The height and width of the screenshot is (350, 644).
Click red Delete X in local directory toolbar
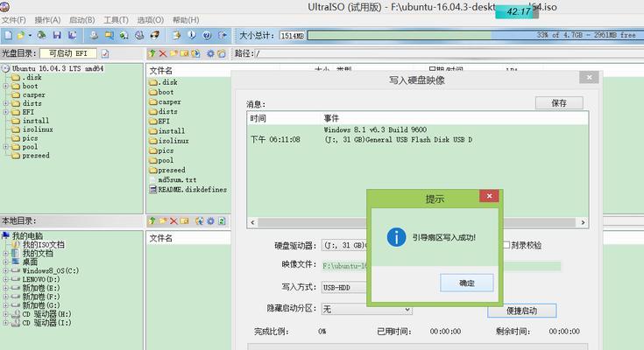click(x=173, y=221)
